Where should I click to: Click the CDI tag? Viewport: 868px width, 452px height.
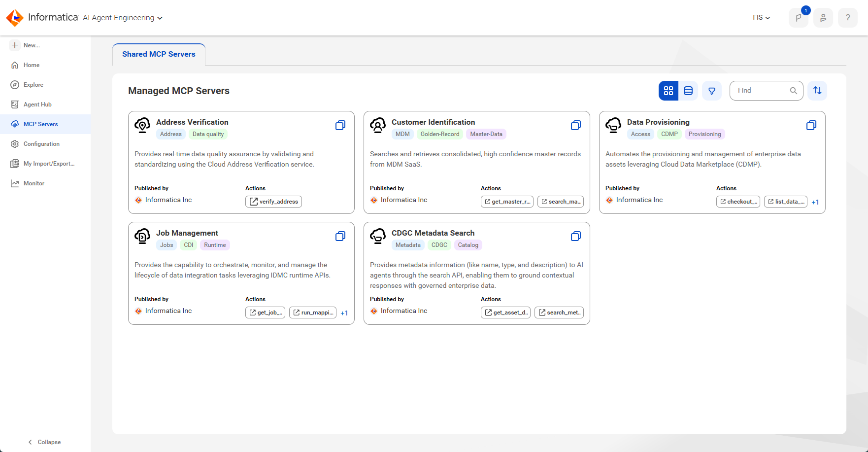[189, 245]
